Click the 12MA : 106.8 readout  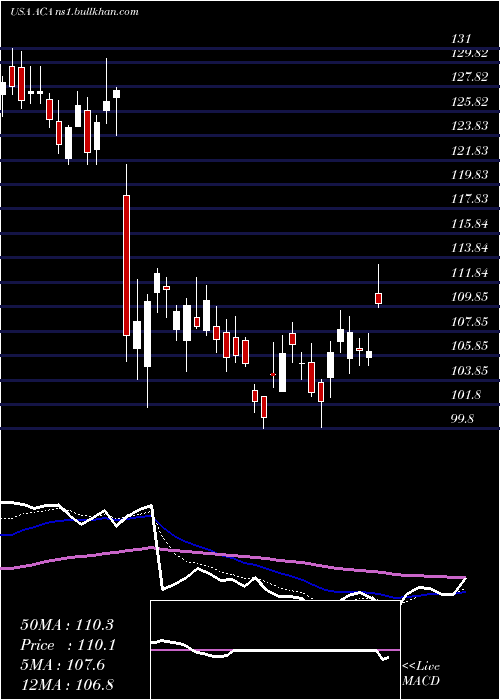tap(69, 685)
